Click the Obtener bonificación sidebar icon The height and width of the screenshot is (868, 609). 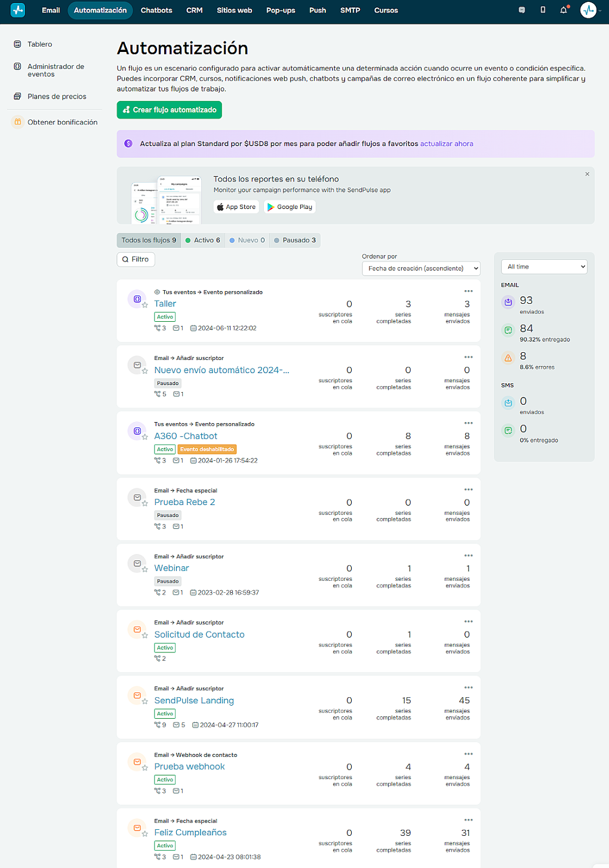point(17,122)
